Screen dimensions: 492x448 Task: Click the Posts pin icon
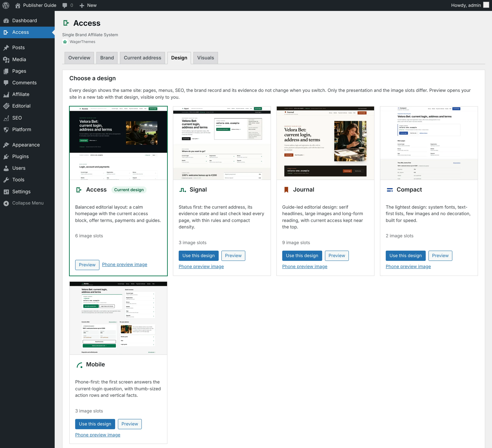coord(6,48)
